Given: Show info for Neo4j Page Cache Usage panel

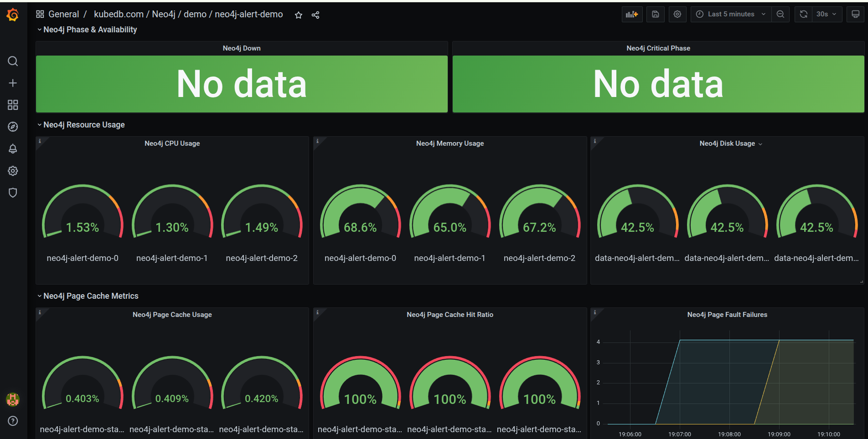Looking at the screenshot, I should [40, 312].
